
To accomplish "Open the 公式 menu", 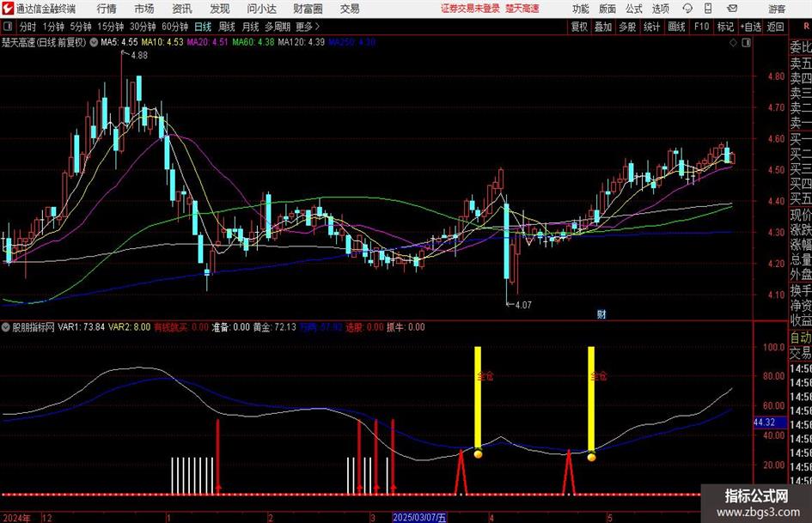I will pyautogui.click(x=634, y=9).
